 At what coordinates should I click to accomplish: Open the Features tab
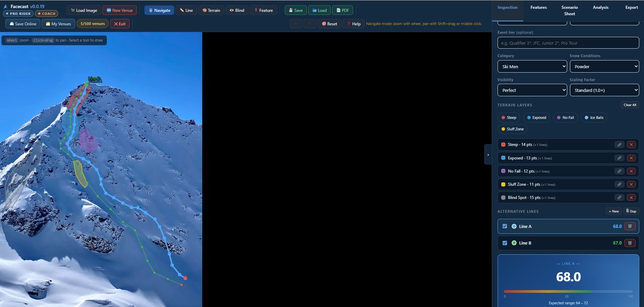click(538, 8)
